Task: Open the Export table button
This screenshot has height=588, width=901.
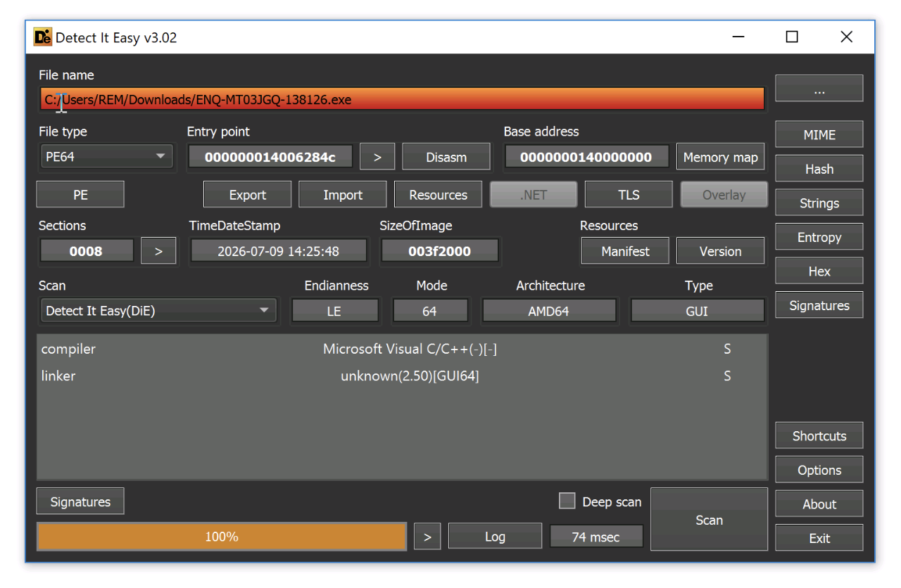Action: [x=247, y=195]
